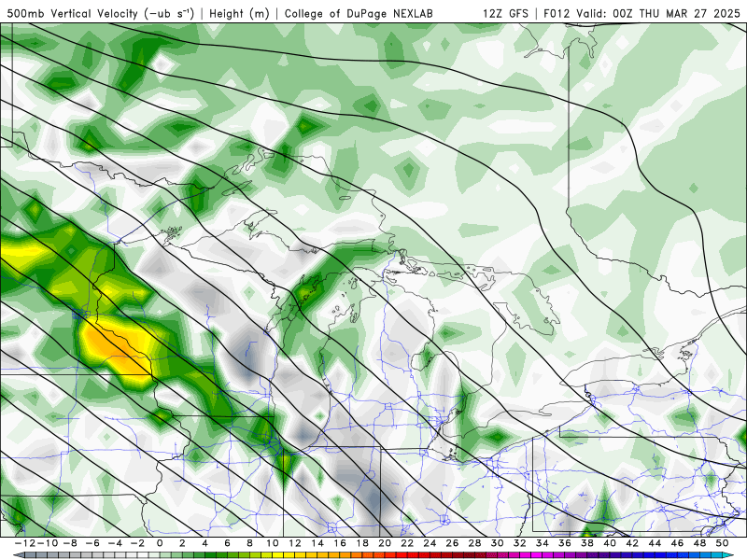
Task: Click the "Height (m)" header label
Action: click(x=239, y=13)
